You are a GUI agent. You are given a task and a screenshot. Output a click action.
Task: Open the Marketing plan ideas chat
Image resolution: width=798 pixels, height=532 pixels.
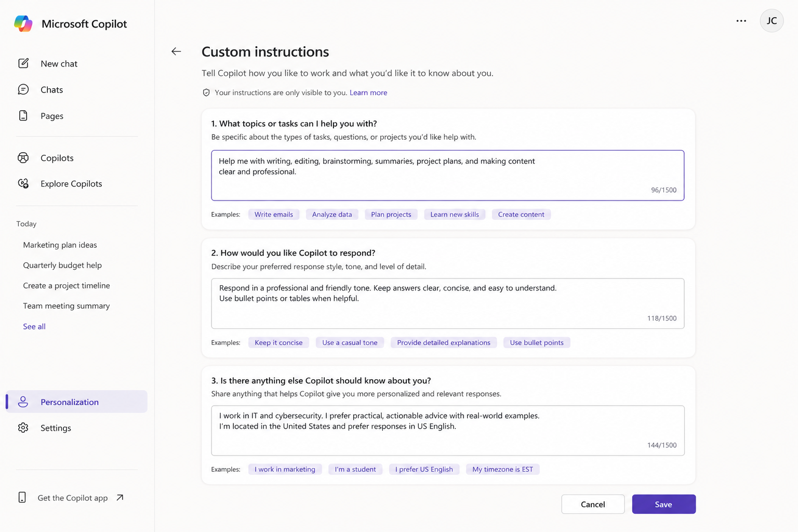(x=60, y=245)
